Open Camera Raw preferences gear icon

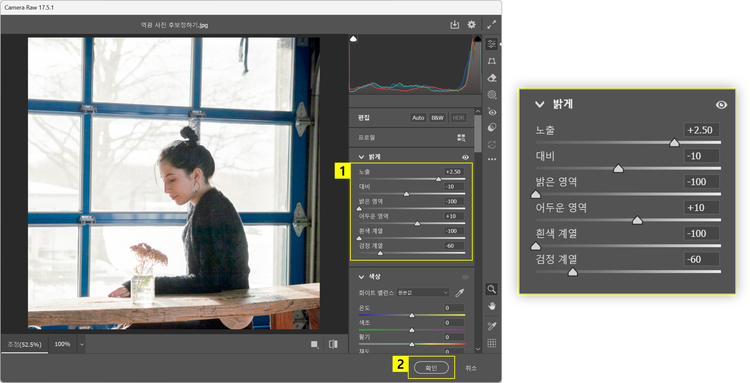click(x=472, y=25)
